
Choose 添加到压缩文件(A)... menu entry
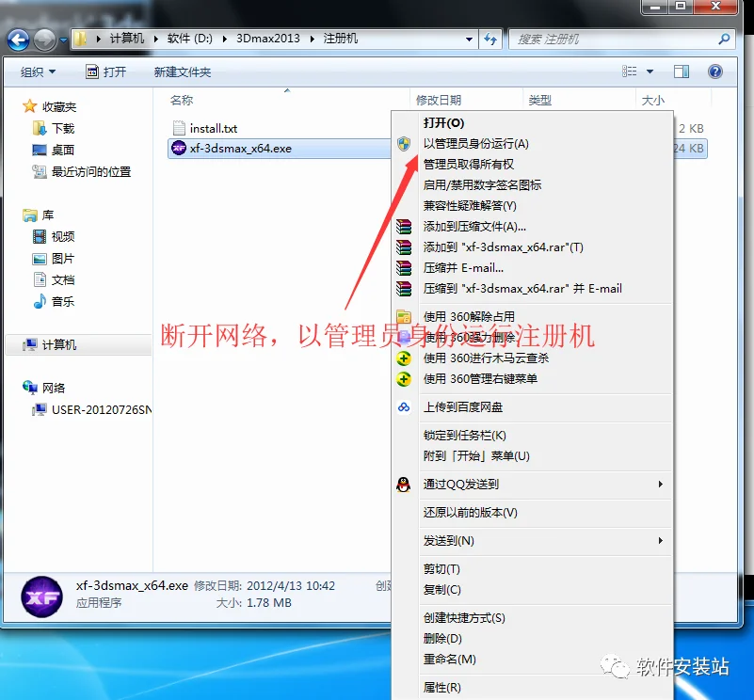[533, 227]
